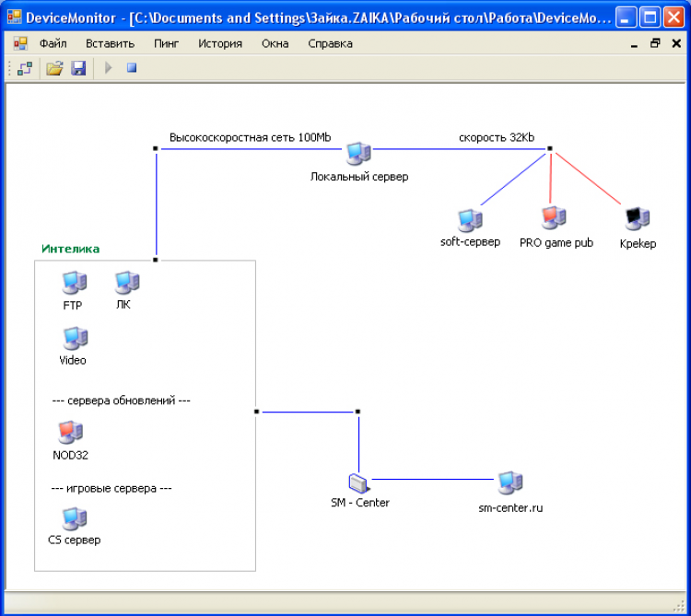Click the PRO game pub text label
The width and height of the screenshot is (691, 616).
point(556,242)
